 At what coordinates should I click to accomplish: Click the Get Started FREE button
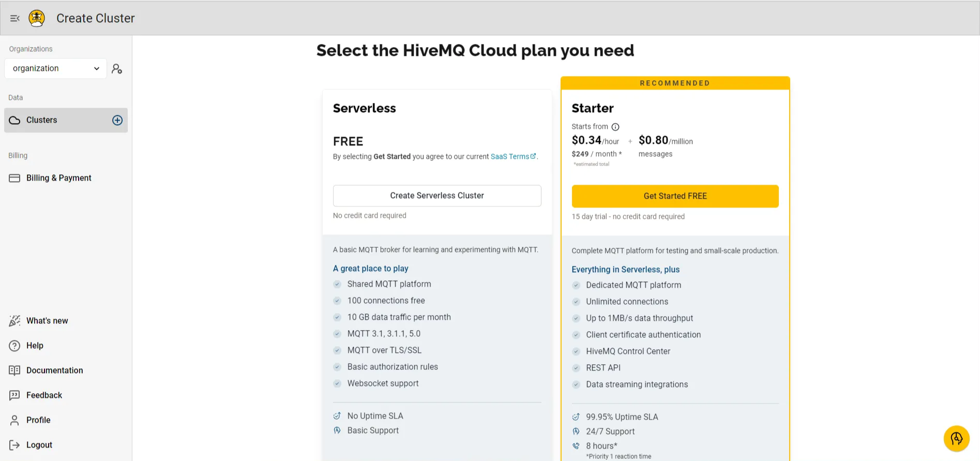click(x=675, y=196)
